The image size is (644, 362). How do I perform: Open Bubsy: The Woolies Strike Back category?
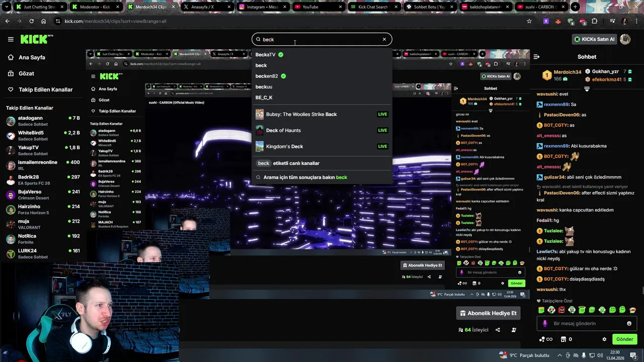coord(321,114)
